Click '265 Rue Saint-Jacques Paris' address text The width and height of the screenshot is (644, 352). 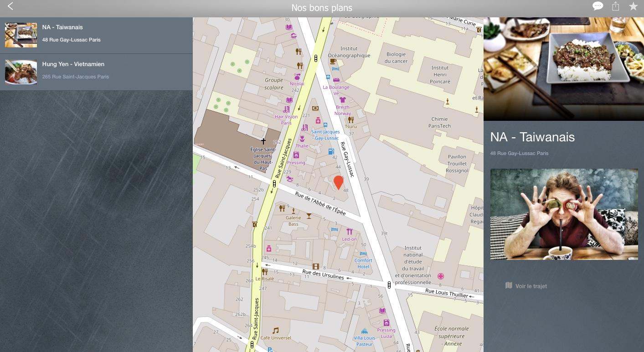(76, 77)
